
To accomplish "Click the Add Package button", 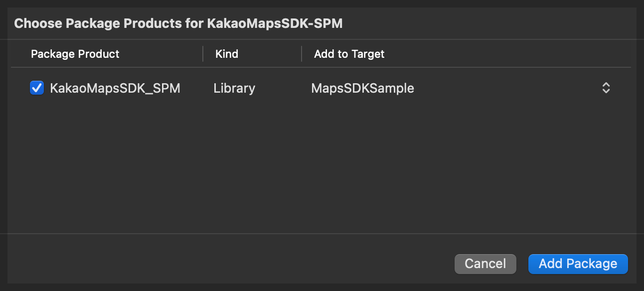I will (578, 264).
